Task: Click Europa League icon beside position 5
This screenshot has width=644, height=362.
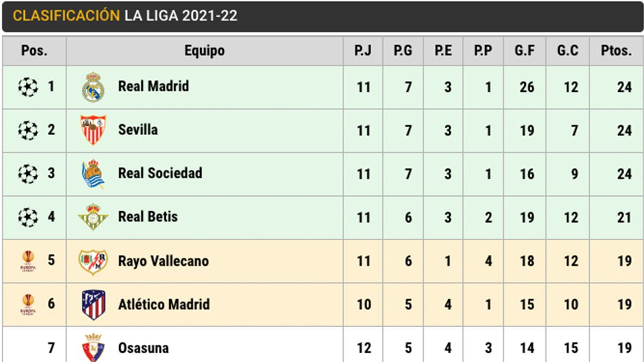Action: [x=28, y=261]
